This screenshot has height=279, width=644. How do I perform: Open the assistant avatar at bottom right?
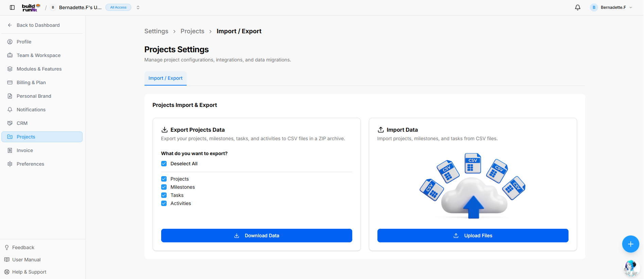pos(631,268)
